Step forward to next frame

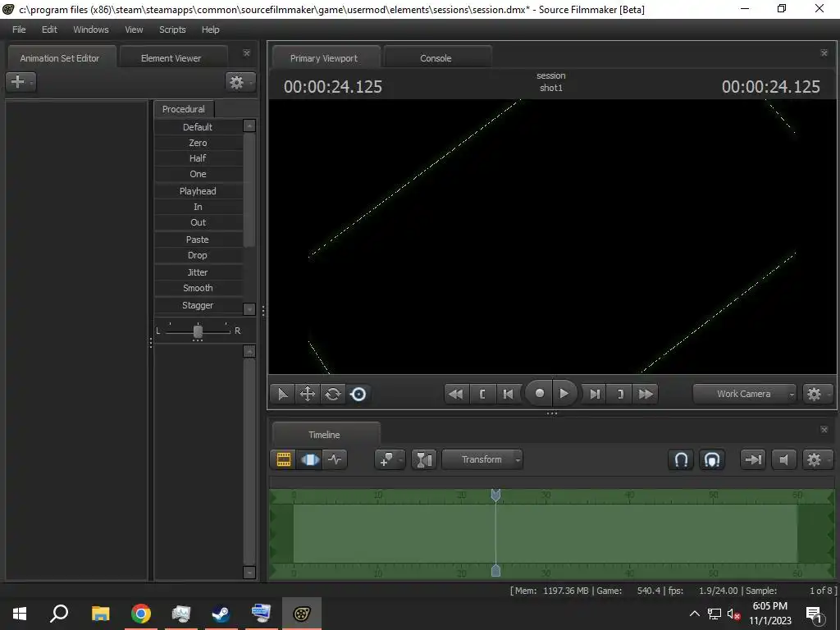pos(595,395)
